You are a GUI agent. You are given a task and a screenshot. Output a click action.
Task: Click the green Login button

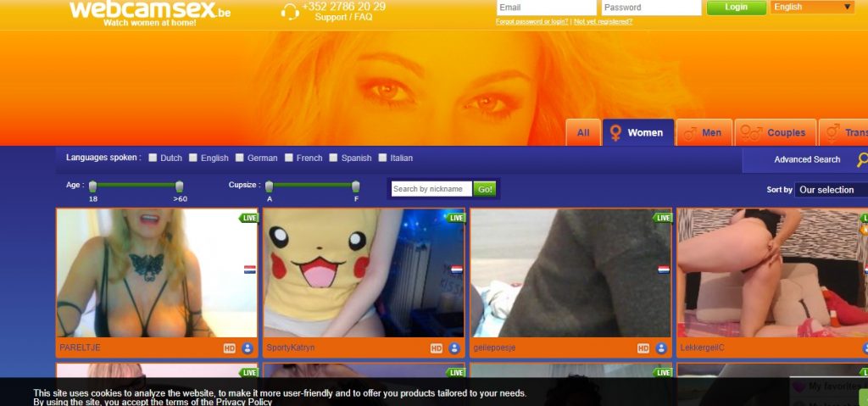(x=737, y=7)
